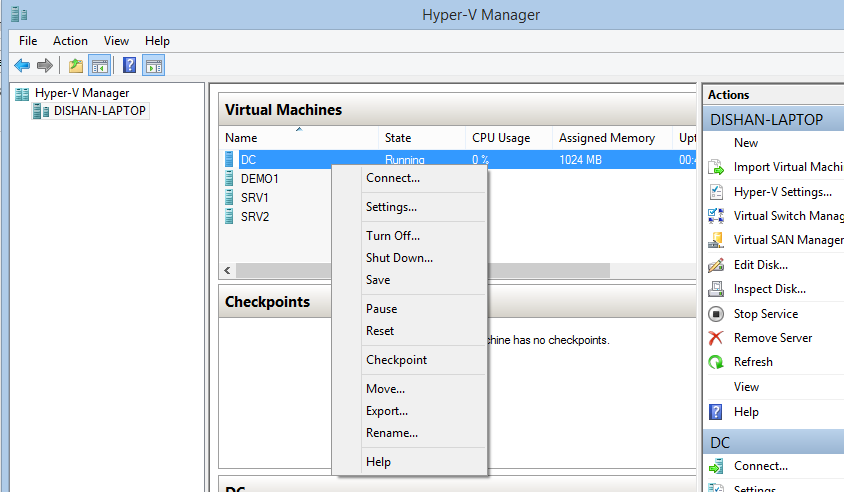
Task: Click Import Virtual Machine link in Actions
Action: coord(789,167)
